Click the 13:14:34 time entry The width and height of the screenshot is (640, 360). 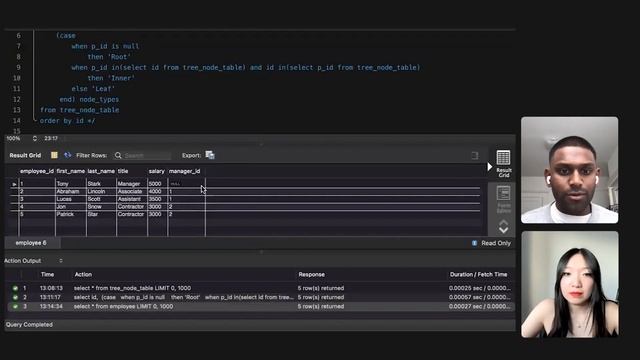tap(51, 306)
